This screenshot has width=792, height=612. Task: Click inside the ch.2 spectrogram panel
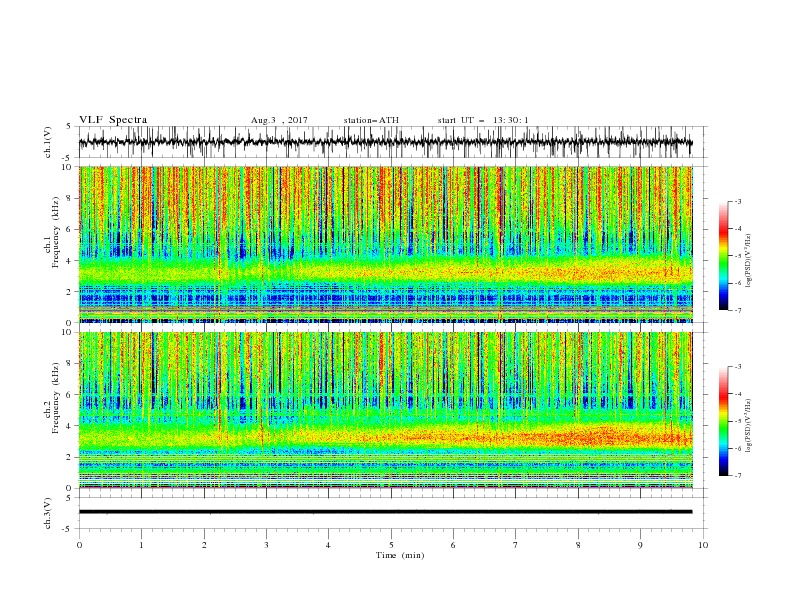[386, 410]
